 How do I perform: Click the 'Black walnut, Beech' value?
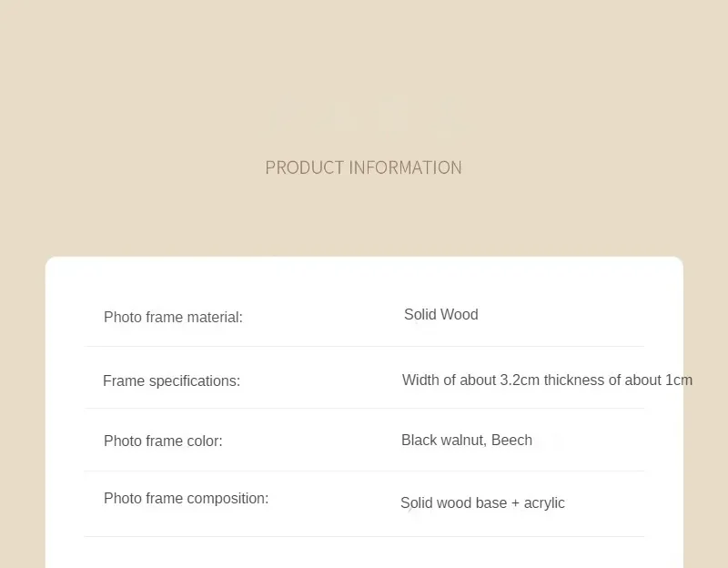pyautogui.click(x=467, y=440)
